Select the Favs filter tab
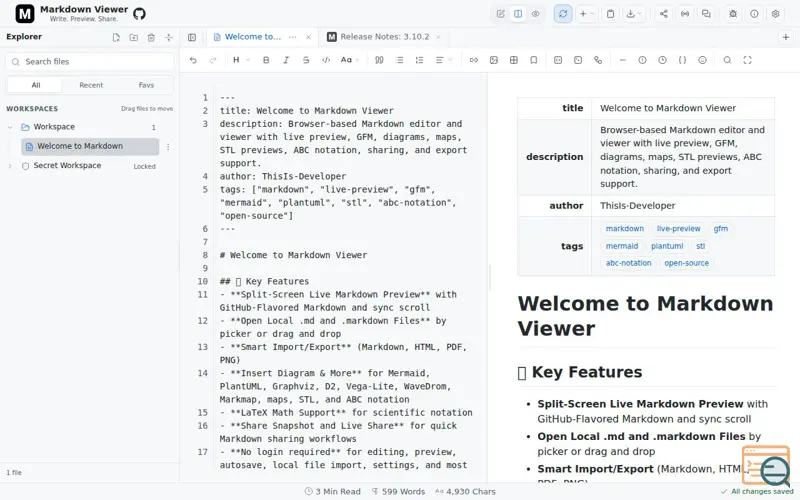This screenshot has height=500, width=800. [146, 85]
